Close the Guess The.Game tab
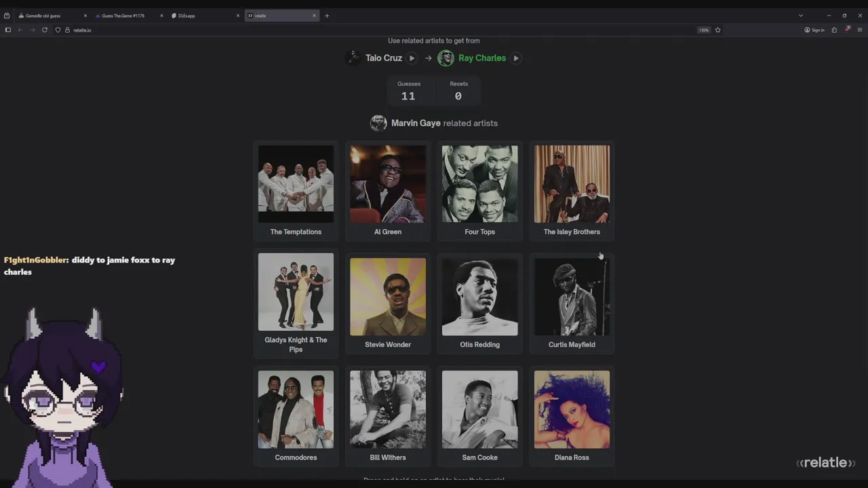Screen dimensions: 868x488 (161, 16)
